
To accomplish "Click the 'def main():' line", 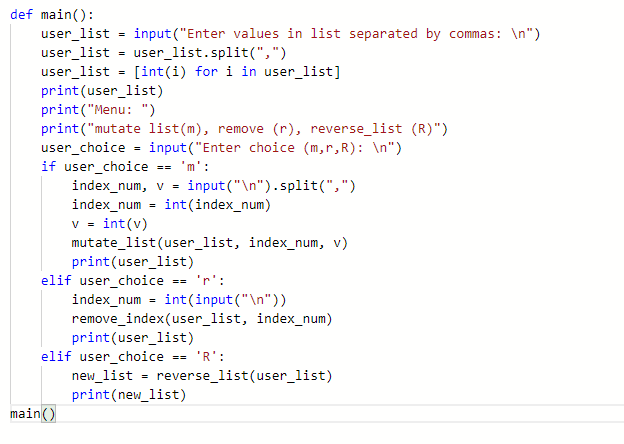I will [x=52, y=15].
